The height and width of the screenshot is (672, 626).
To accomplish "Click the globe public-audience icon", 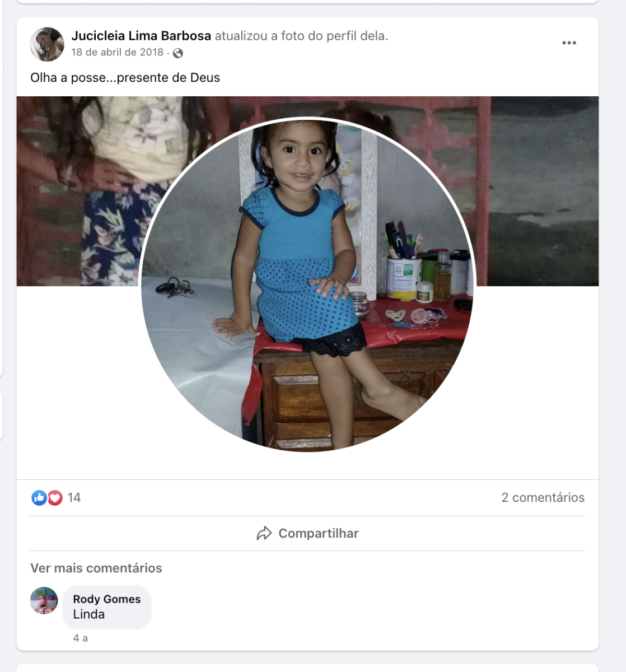I will point(178,53).
